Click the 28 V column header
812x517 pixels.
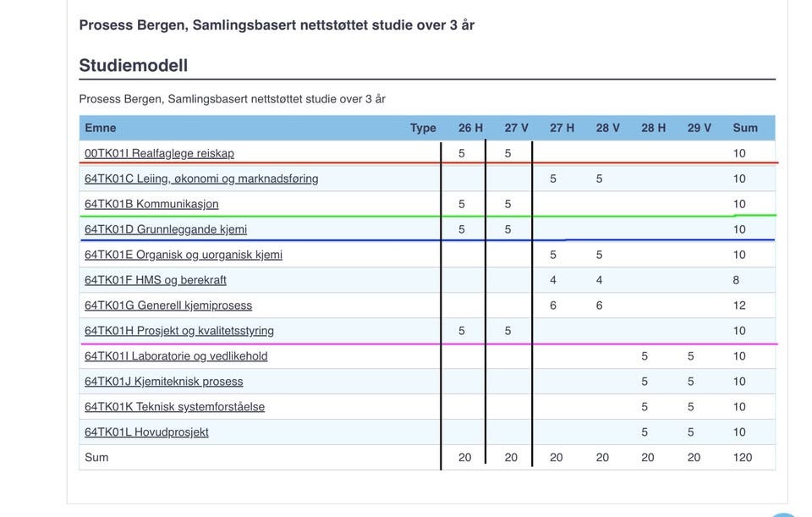click(x=607, y=128)
